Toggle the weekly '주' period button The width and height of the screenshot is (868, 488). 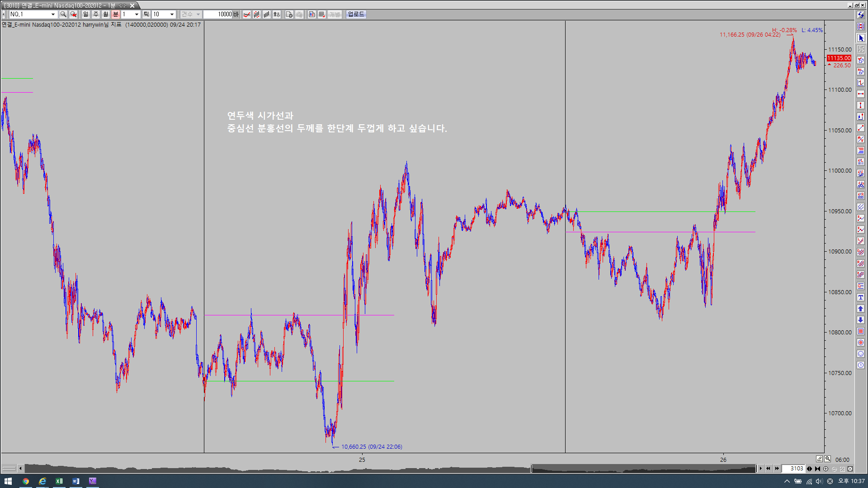pos(96,14)
